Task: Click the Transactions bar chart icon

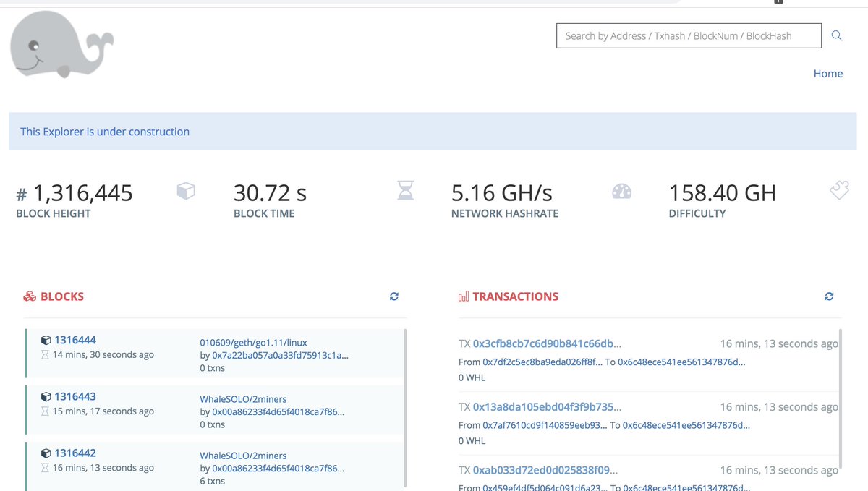Action: pyautogui.click(x=464, y=296)
